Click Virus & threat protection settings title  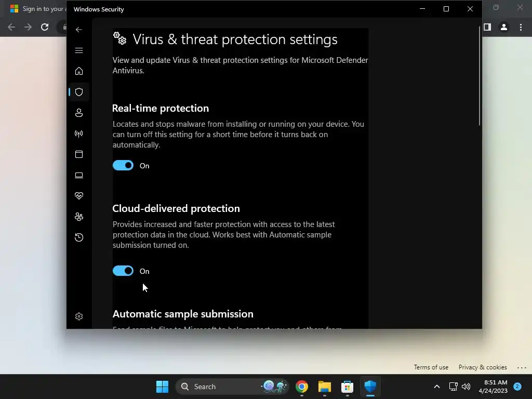[x=235, y=39]
